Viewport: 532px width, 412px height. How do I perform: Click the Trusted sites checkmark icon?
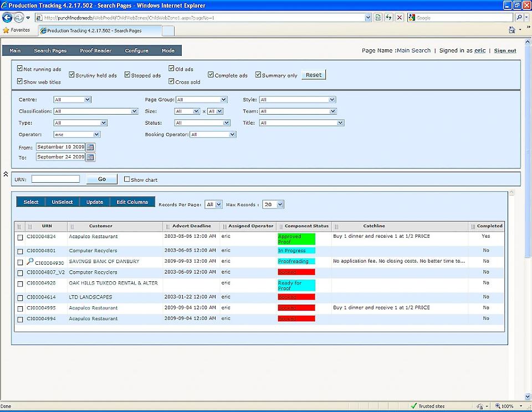click(413, 406)
